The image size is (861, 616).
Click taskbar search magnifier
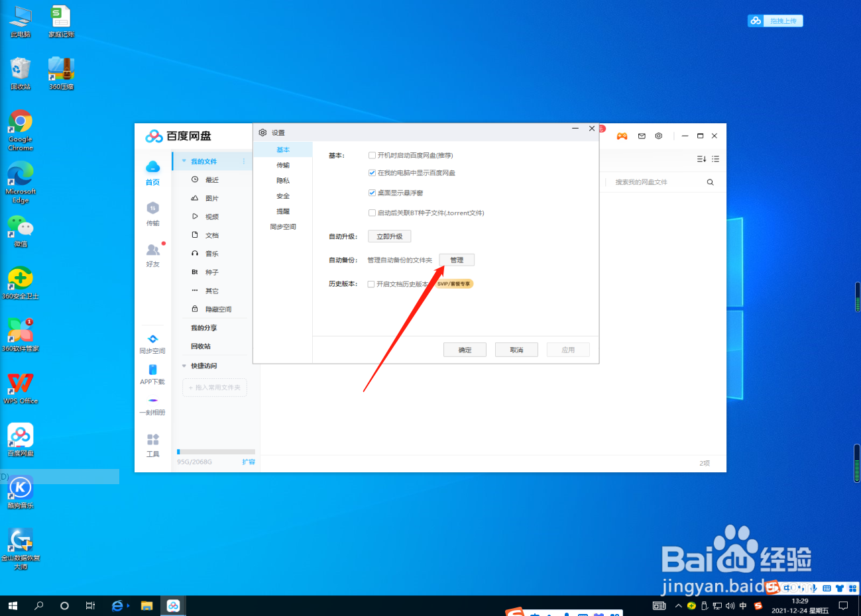click(x=38, y=605)
